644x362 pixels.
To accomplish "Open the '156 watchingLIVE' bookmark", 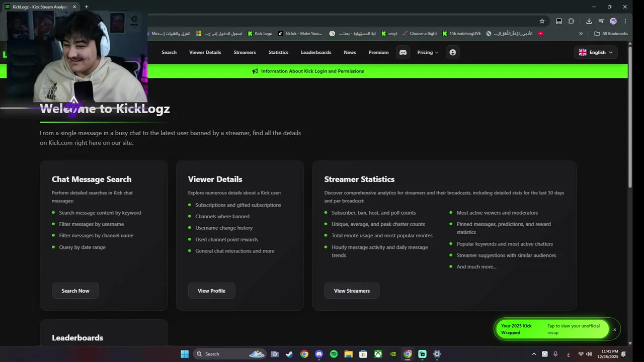I will click(x=461, y=34).
